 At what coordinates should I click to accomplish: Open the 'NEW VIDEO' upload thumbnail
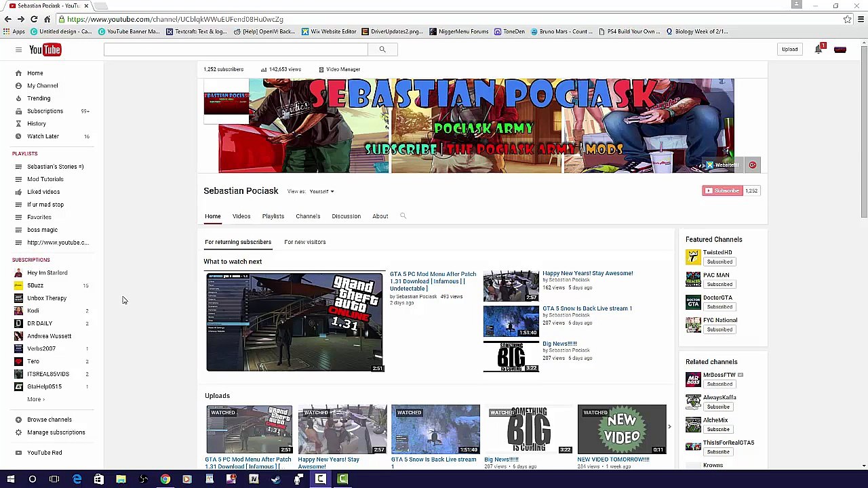click(x=622, y=429)
